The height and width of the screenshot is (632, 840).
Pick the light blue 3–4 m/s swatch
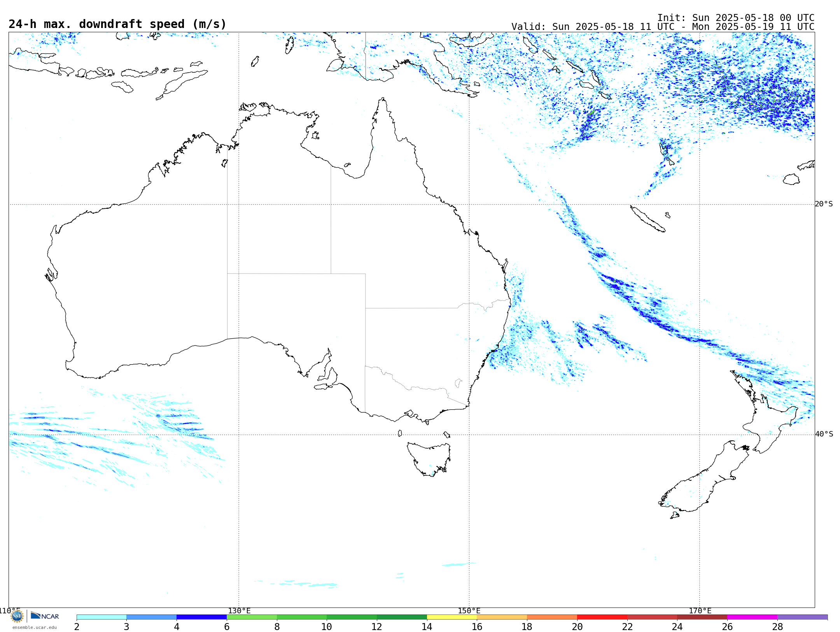point(152,617)
